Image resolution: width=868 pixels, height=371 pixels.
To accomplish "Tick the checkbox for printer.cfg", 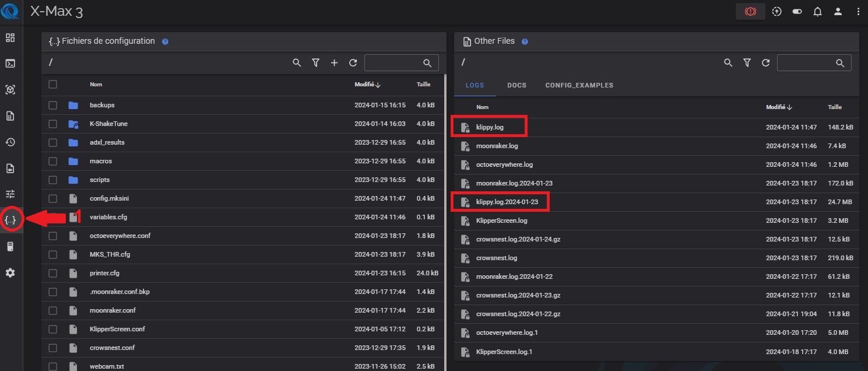I will (53, 273).
